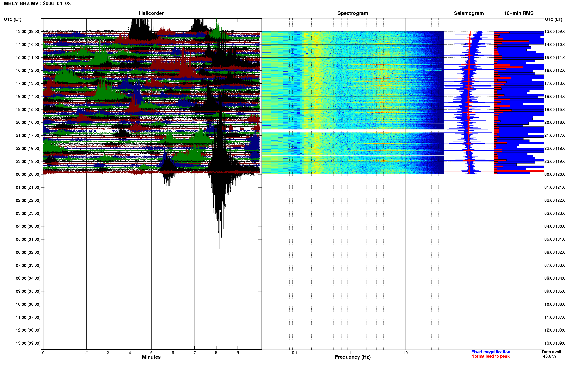Click the 16:00 (12:00) label on left axis
The image size is (588, 368).
click(x=28, y=71)
